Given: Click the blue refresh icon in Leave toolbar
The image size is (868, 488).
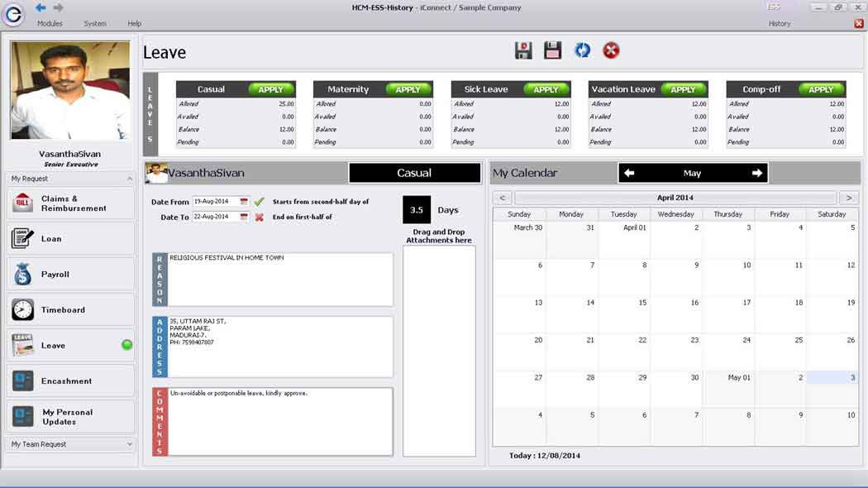Looking at the screenshot, I should 582,51.
